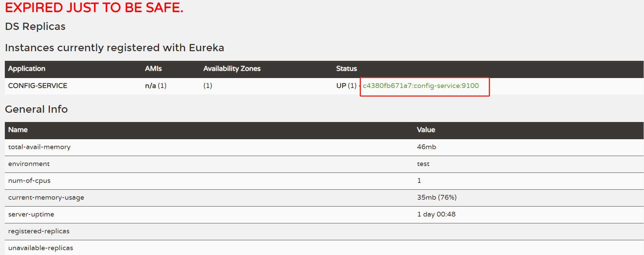Select the test environment value
This screenshot has width=644, height=255.
click(x=423, y=164)
